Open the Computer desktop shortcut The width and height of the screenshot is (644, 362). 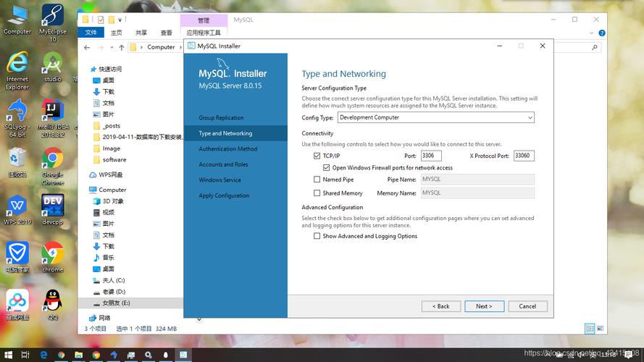click(17, 20)
